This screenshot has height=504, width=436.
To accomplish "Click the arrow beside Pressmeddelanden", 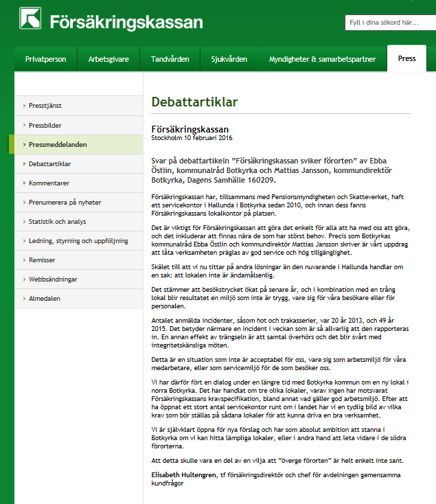I will click(x=24, y=145).
